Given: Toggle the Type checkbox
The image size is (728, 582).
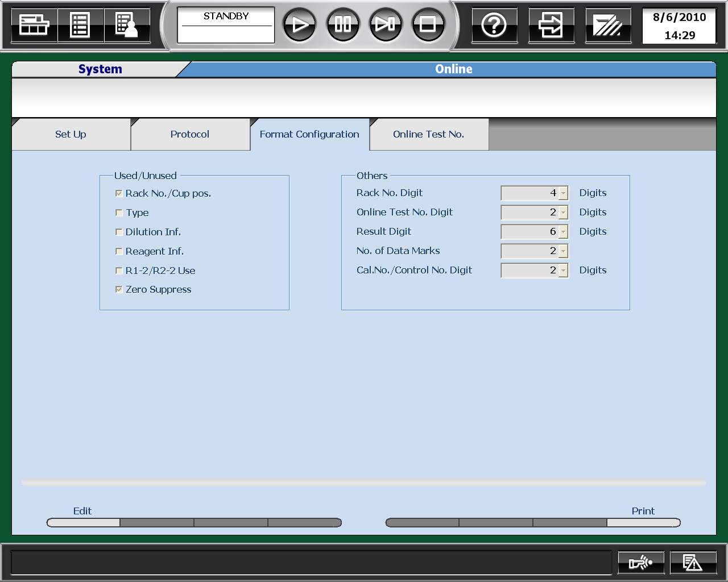Looking at the screenshot, I should (119, 213).
